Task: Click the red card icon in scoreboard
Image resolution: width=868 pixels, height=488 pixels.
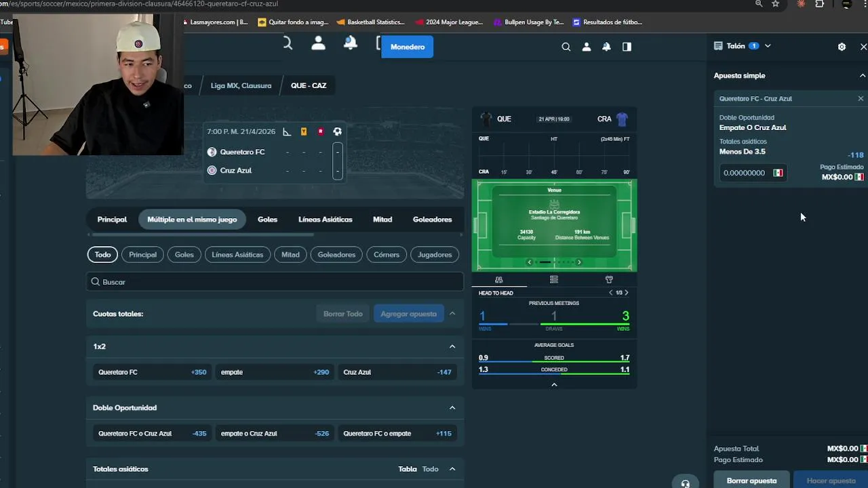Action: coord(321,131)
